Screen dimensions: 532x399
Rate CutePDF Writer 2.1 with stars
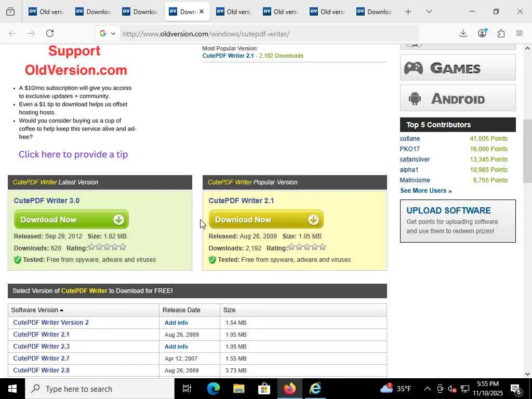[307, 247]
